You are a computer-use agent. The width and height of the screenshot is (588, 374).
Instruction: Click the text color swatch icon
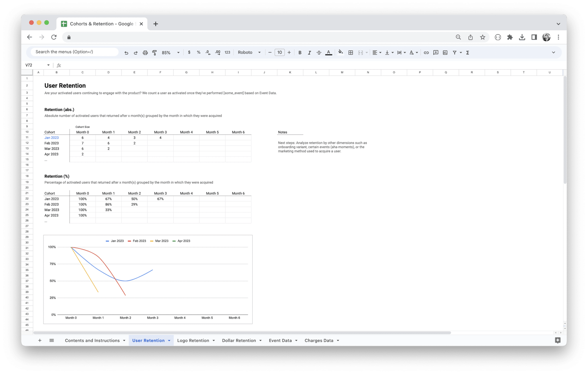328,53
